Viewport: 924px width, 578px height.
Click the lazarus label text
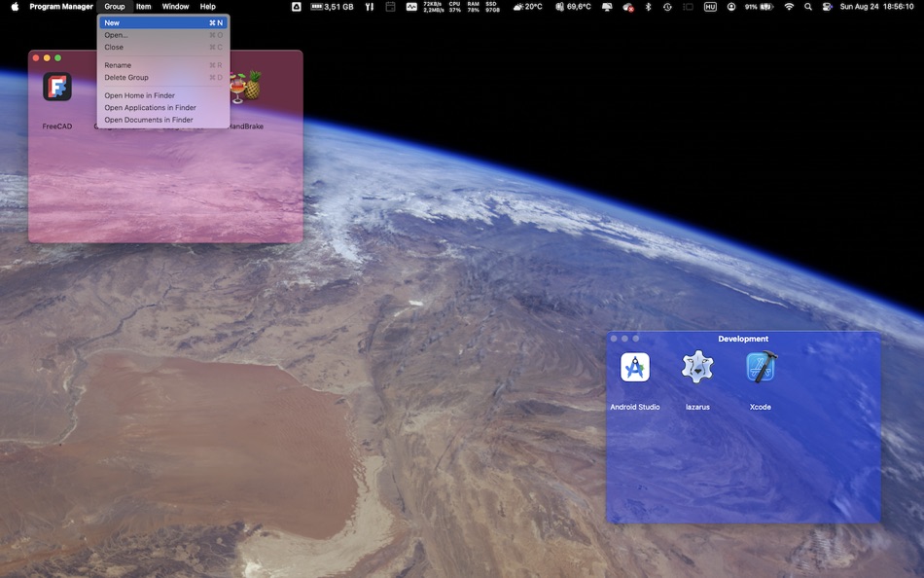click(x=697, y=407)
